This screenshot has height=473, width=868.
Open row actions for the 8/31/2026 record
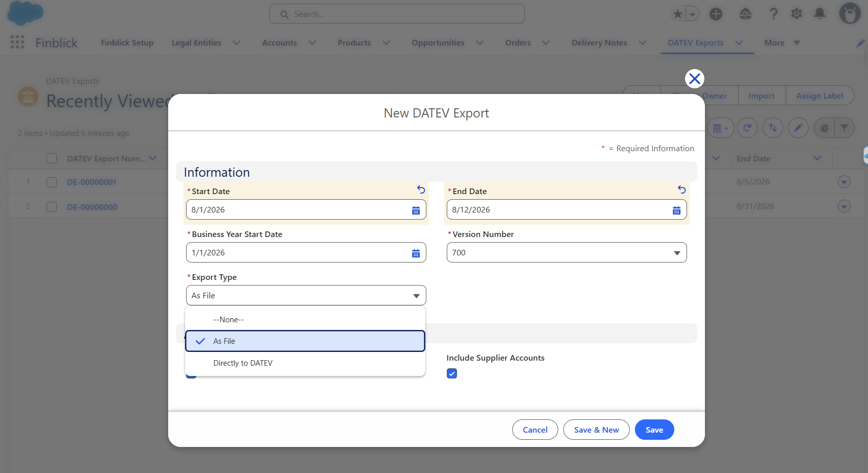pos(844,206)
